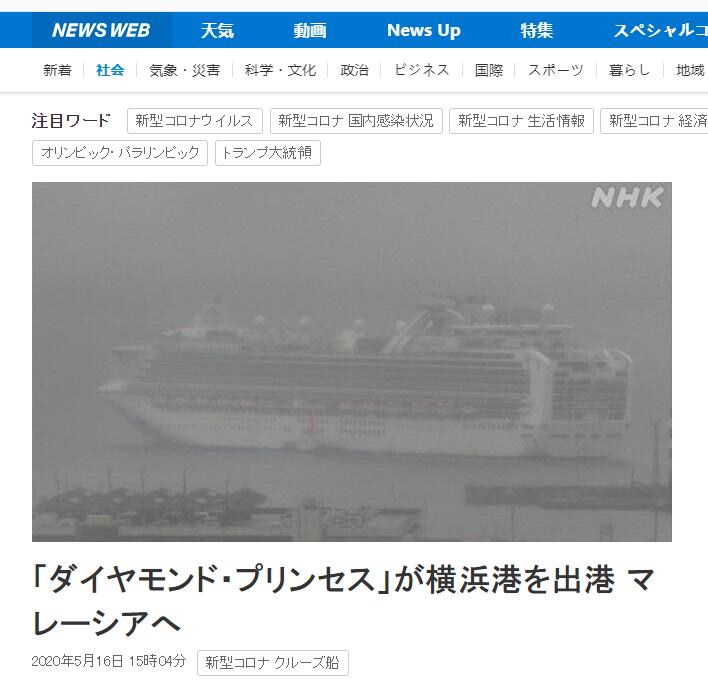The height and width of the screenshot is (694, 708).
Task: Click the 新型コロナウイルス keyword tag
Action: coord(195,121)
